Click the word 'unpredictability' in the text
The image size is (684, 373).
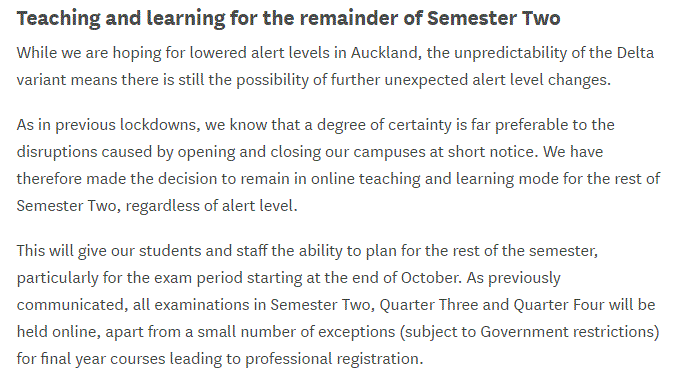(510, 53)
